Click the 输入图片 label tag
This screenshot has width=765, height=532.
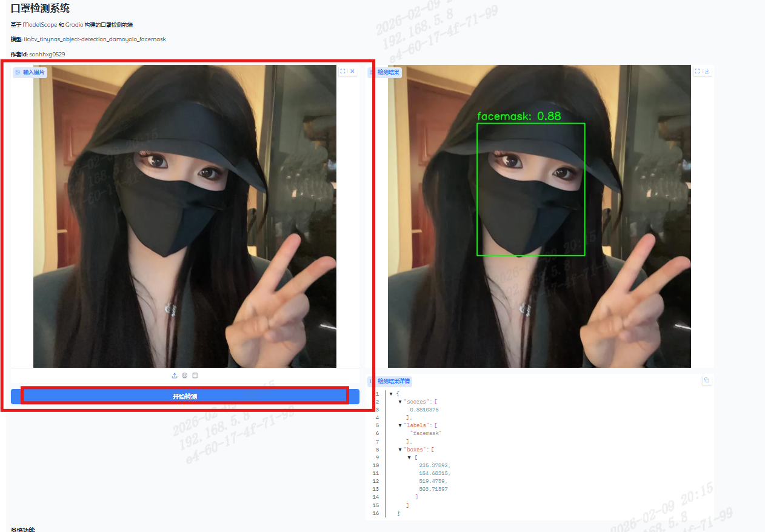(30, 72)
